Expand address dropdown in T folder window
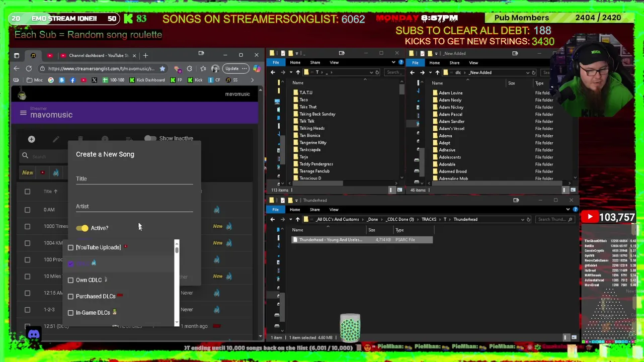This screenshot has height=362, width=644. [x=371, y=72]
